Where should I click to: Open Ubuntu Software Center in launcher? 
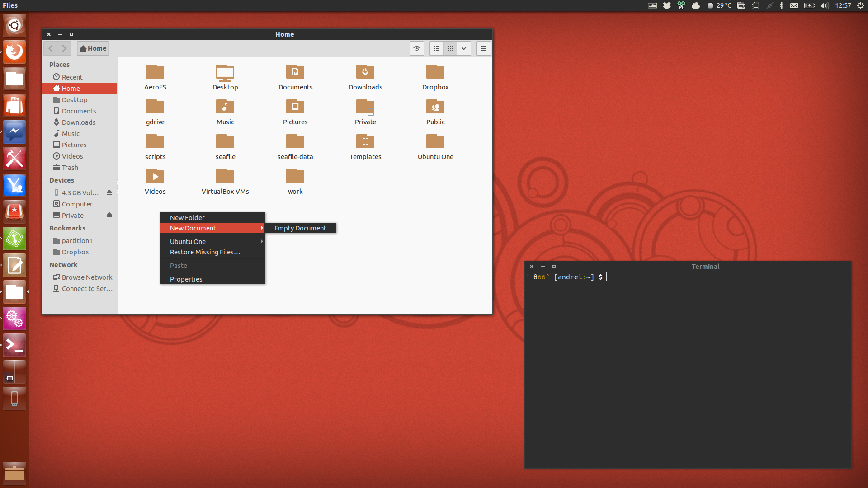click(14, 105)
